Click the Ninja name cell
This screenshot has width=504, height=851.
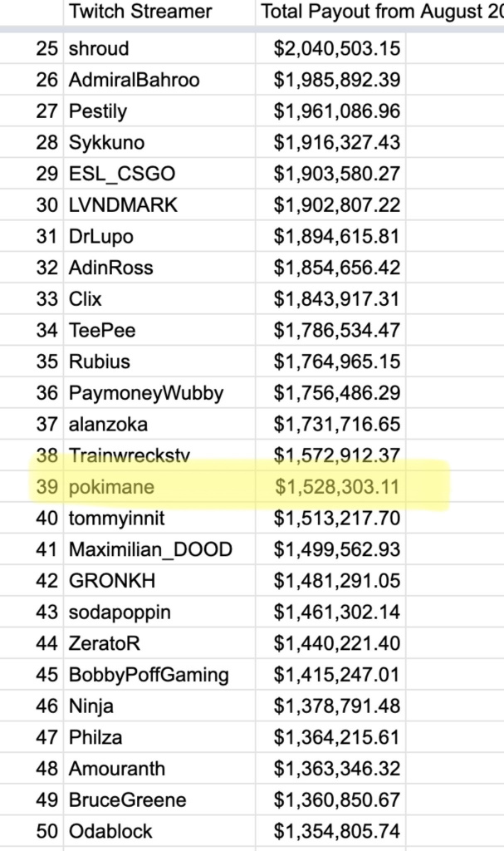coord(92,706)
